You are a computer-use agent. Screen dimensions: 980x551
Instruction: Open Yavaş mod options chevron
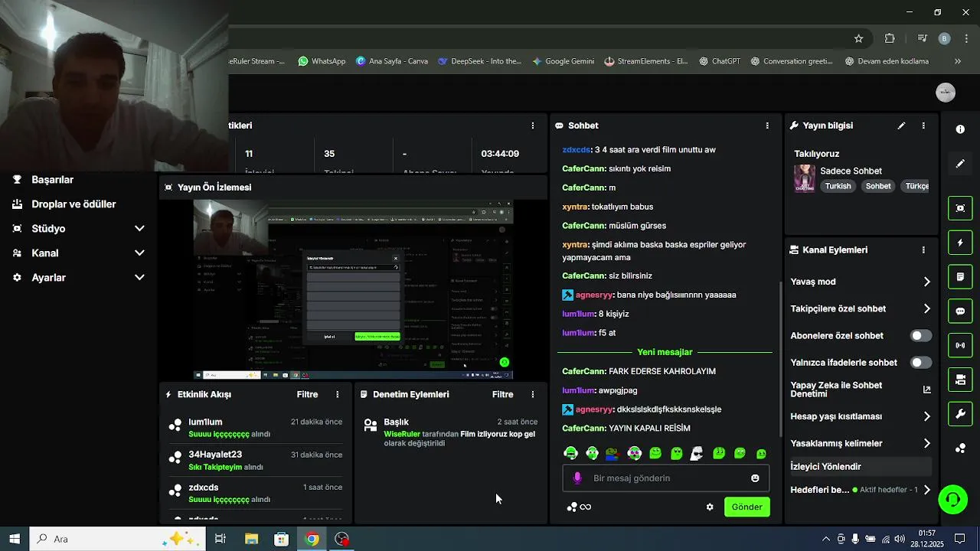(926, 282)
